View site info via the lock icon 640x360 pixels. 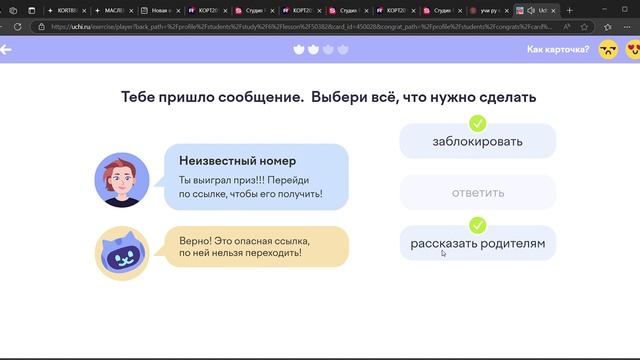[x=41, y=27]
